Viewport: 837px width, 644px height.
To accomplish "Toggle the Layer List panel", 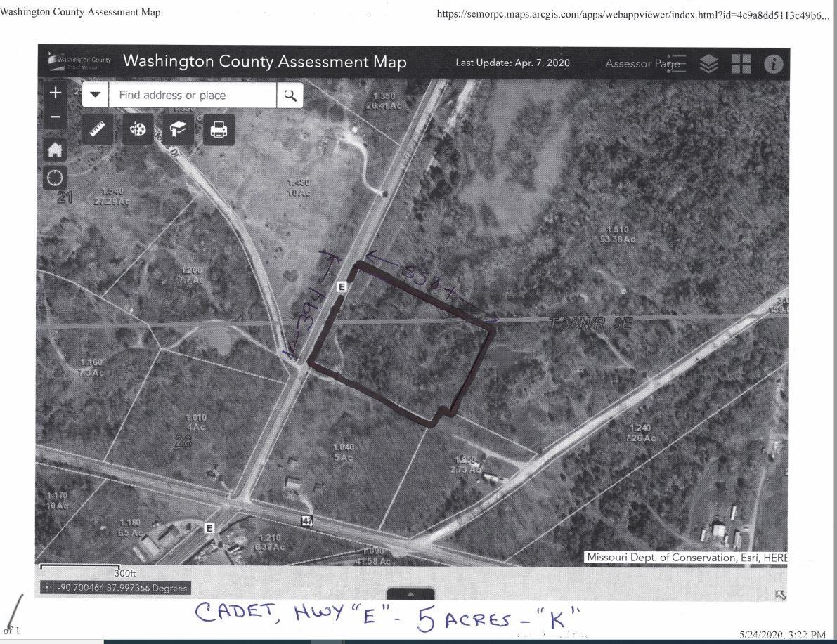I will (709, 63).
